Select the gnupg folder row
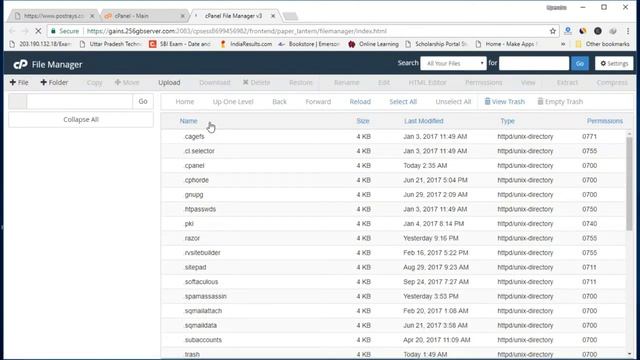This screenshot has height=360, width=640. click(393, 195)
